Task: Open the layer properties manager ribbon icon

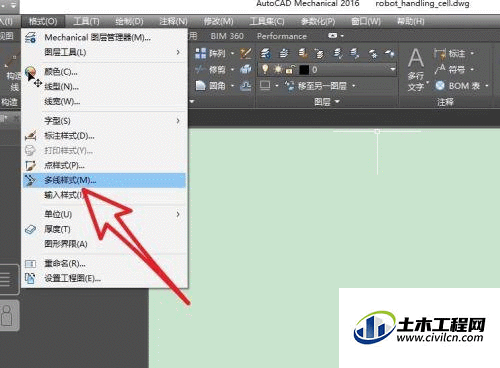Action: pyautogui.click(x=266, y=53)
